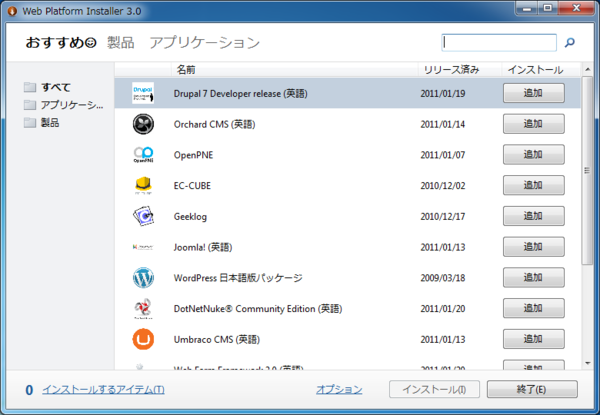
Task: Switch to the おすすめ tab
Action: pyautogui.click(x=60, y=42)
